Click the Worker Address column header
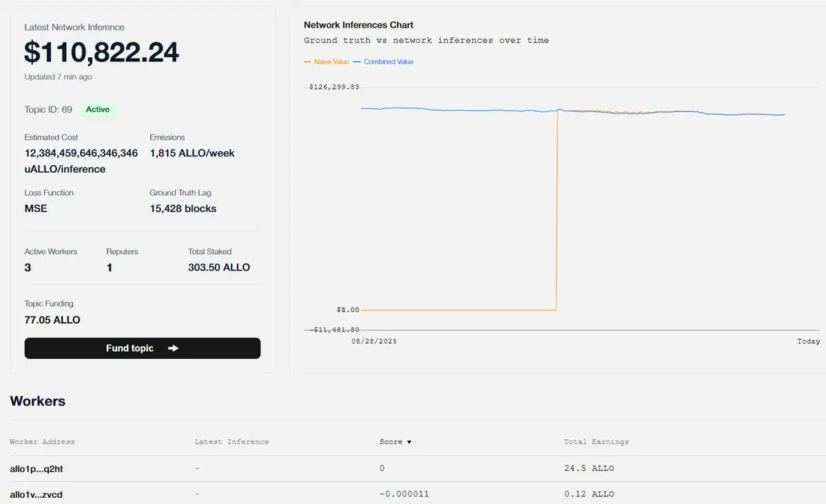This screenshot has height=504, width=826. tap(42, 442)
